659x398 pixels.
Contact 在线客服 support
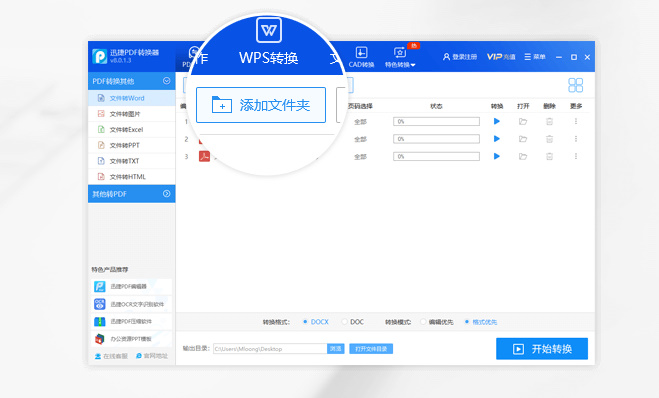tap(111, 356)
